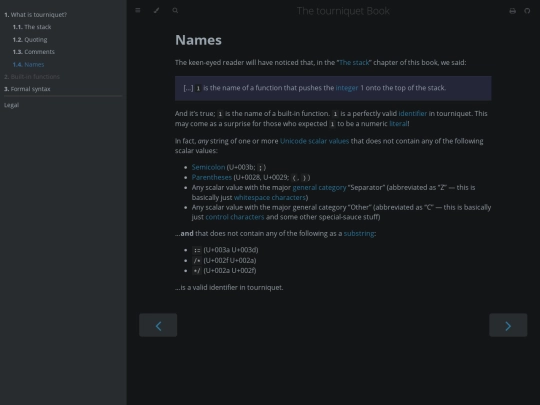Open the 'general category' link
Screen dimensions: 540x405
coord(319,187)
